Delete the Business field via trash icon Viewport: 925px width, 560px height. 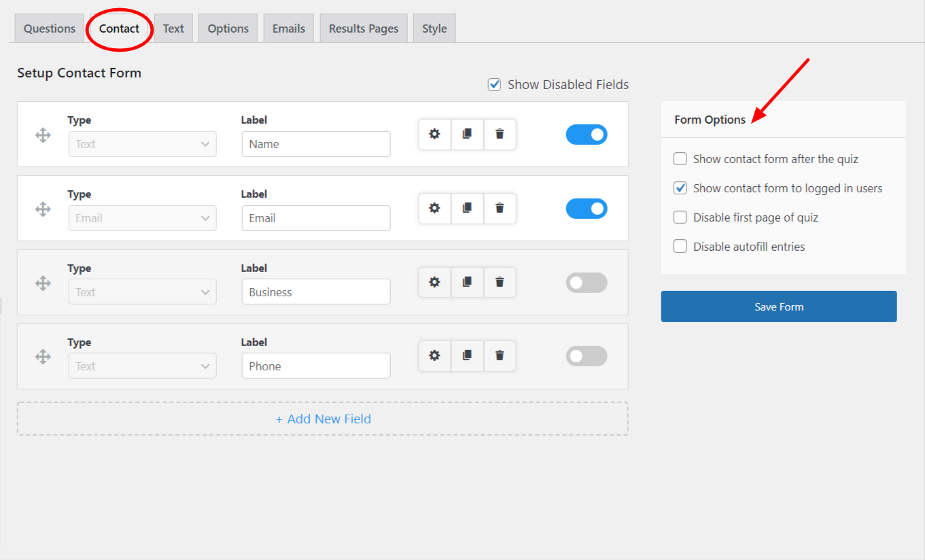tap(500, 282)
